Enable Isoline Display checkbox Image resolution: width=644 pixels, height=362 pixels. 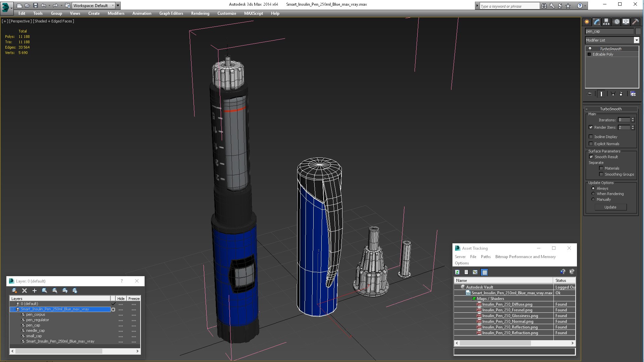click(x=591, y=137)
